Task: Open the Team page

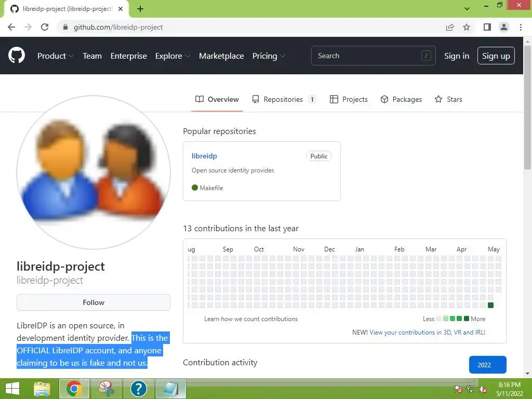Action: [92, 56]
